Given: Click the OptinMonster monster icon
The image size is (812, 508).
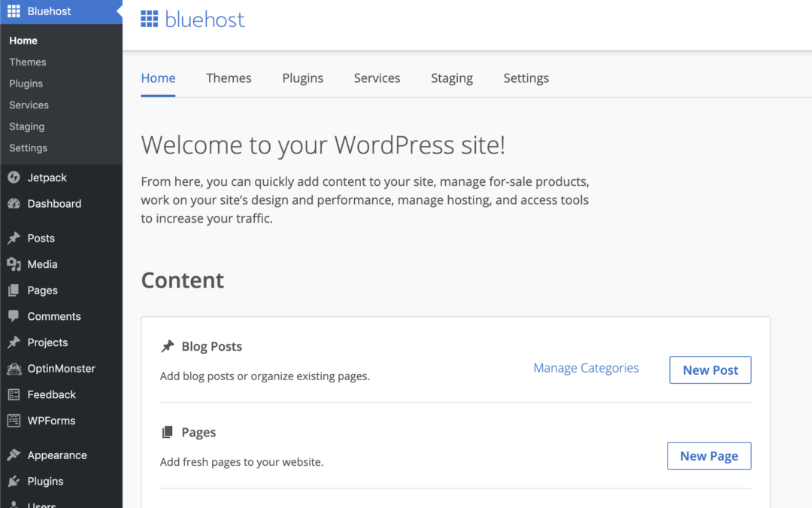Looking at the screenshot, I should tap(14, 369).
